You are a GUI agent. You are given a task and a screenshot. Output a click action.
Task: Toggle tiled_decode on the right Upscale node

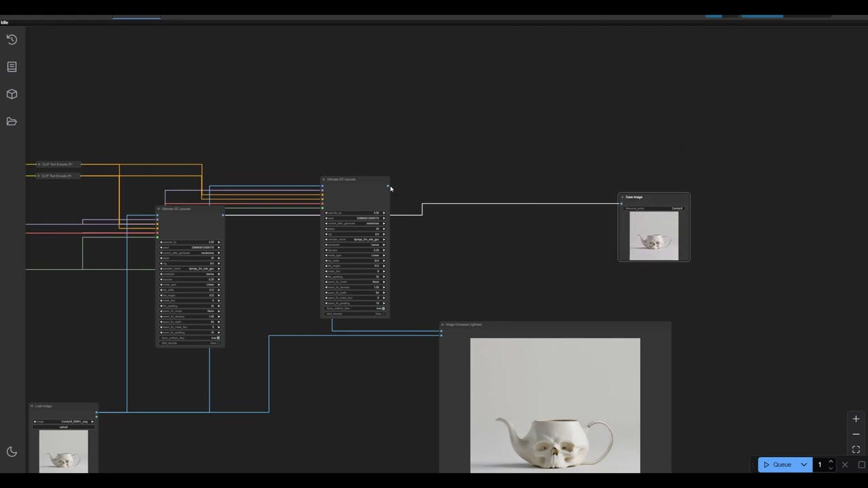point(355,314)
